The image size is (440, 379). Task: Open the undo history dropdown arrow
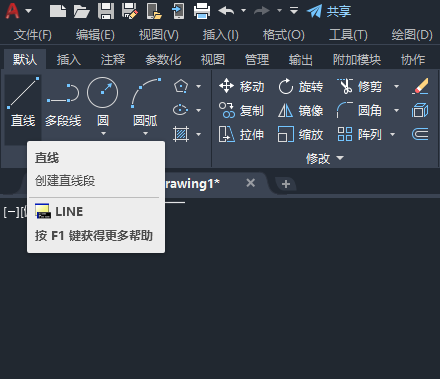click(x=244, y=11)
